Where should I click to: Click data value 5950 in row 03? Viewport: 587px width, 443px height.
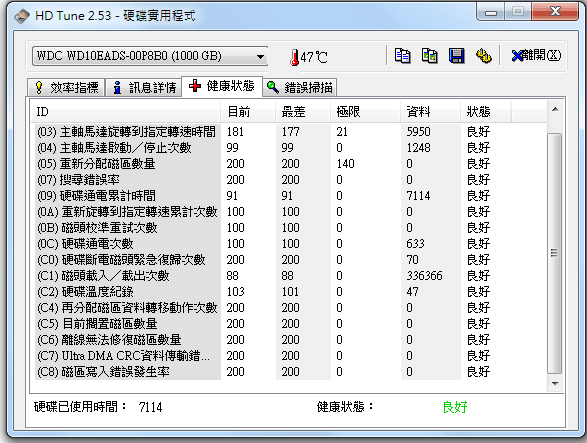[x=419, y=132]
